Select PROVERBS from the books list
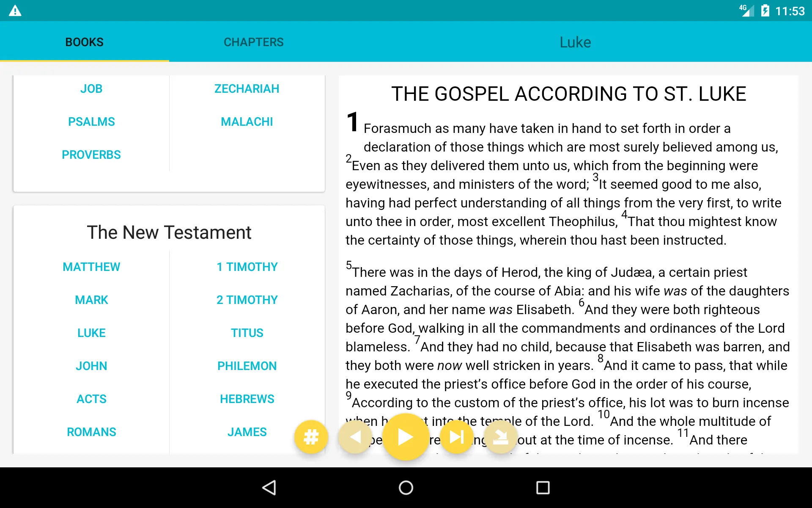Screen dimensions: 812x508 click(x=91, y=155)
